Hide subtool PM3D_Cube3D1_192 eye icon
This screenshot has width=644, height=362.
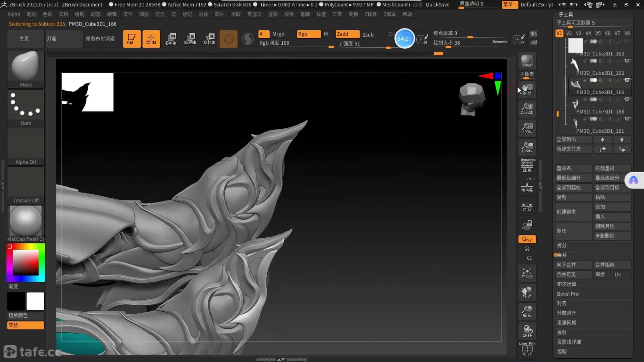[627, 61]
